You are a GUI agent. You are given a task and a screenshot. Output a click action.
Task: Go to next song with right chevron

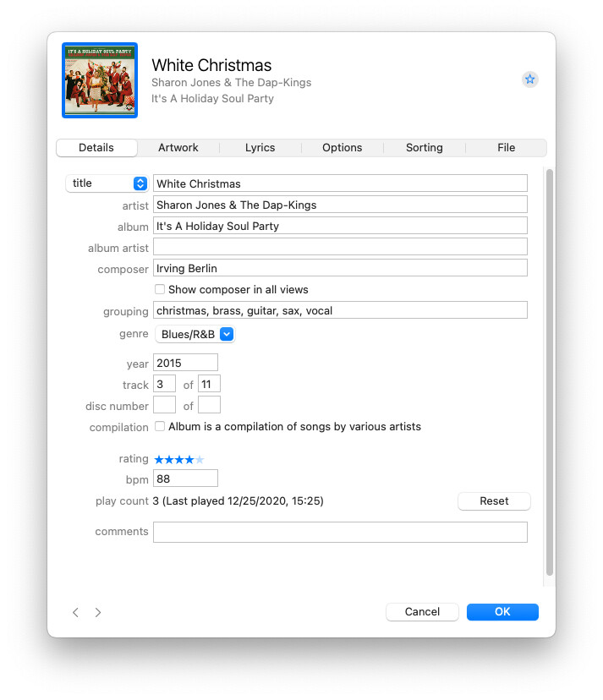coord(98,612)
